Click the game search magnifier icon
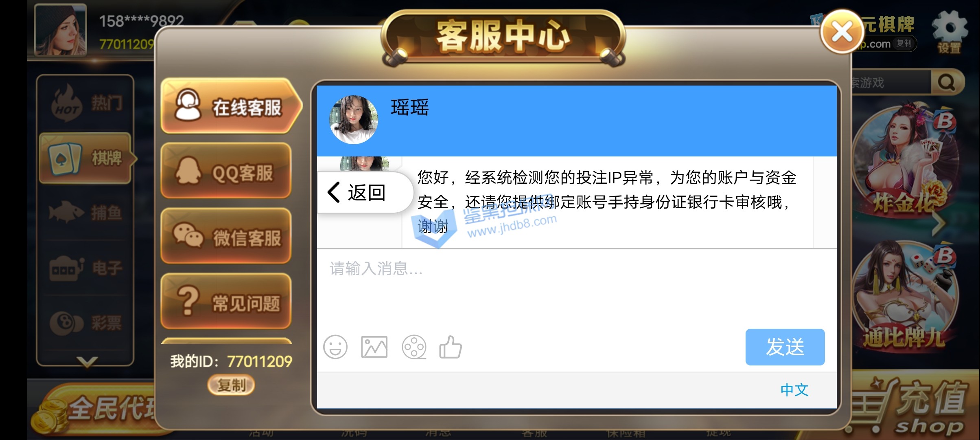Viewport: 980px width, 440px height. (947, 83)
